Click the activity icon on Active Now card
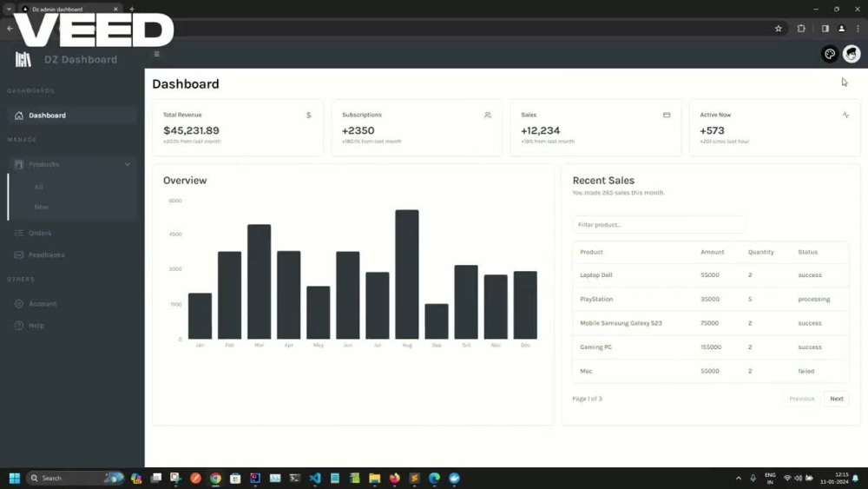 point(845,115)
